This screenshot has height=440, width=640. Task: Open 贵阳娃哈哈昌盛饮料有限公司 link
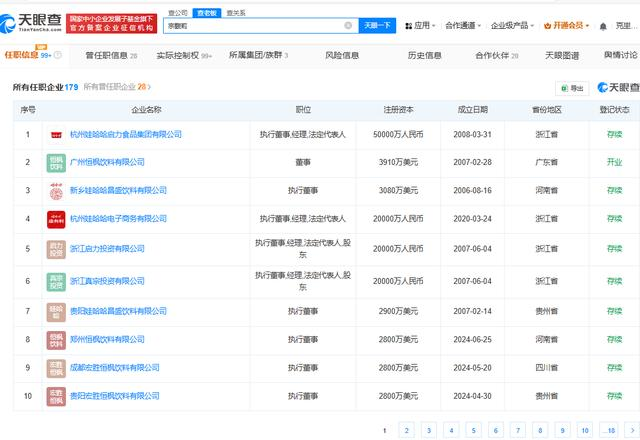[118, 311]
